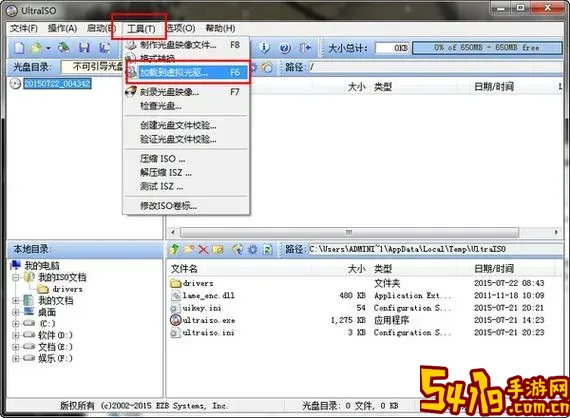Click the local blue gear settings icon

pos(252,249)
